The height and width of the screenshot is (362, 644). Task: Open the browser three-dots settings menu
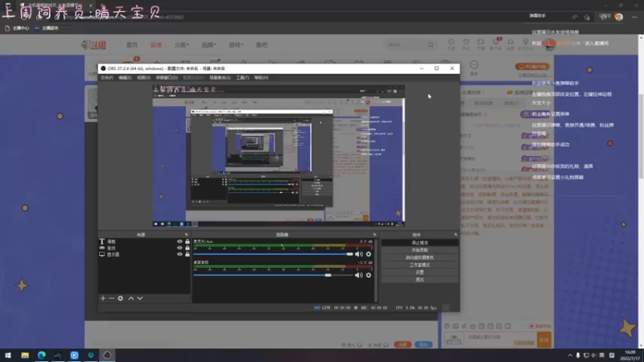634,17
